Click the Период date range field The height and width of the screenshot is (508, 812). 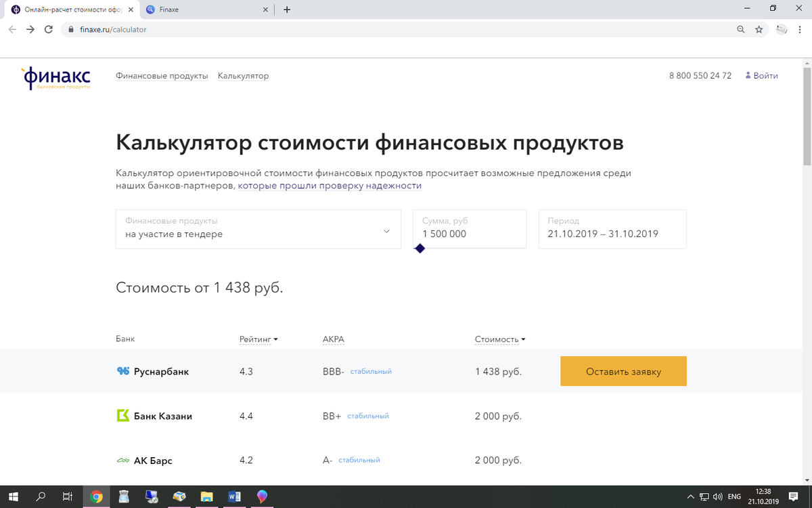click(612, 229)
